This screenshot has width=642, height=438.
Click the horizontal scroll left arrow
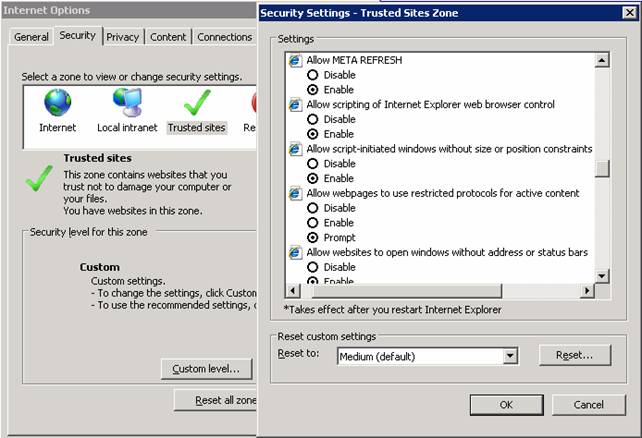click(293, 291)
